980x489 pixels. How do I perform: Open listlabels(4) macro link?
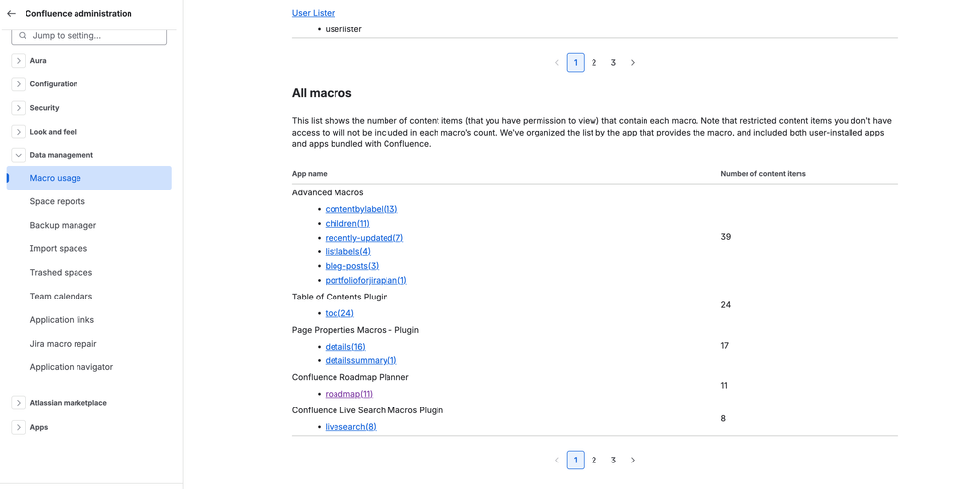tap(347, 251)
